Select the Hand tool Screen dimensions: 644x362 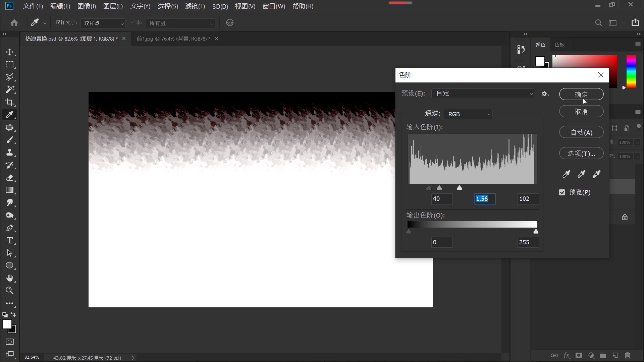click(x=9, y=278)
